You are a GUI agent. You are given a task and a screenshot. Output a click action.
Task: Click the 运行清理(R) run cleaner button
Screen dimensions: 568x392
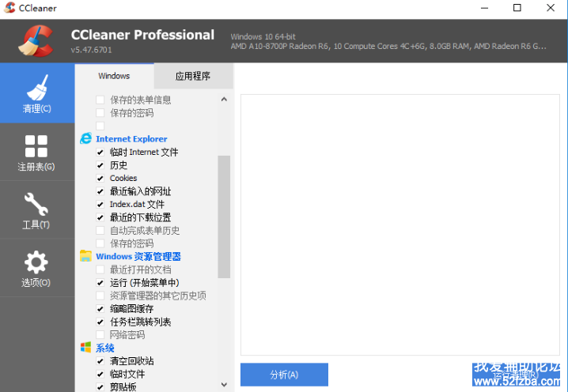point(516,375)
